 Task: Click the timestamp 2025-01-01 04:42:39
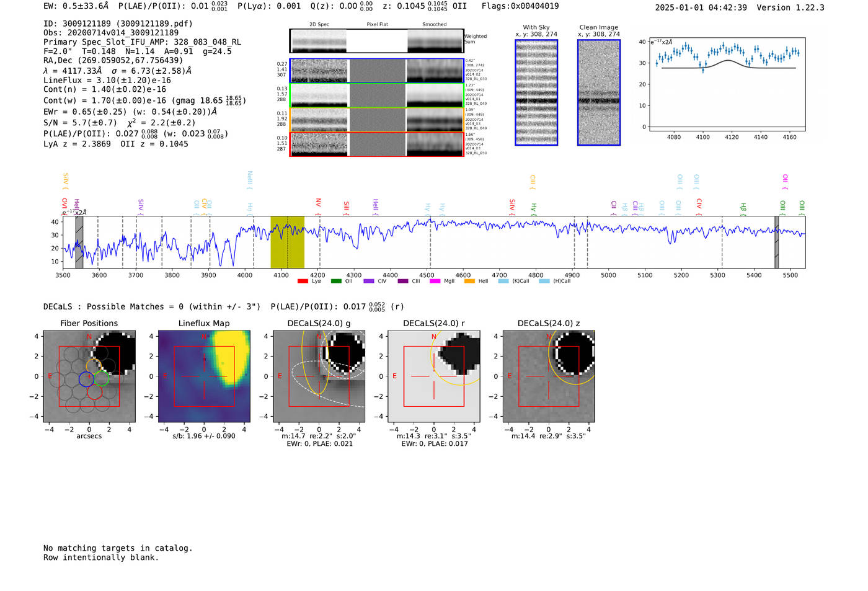point(701,7)
